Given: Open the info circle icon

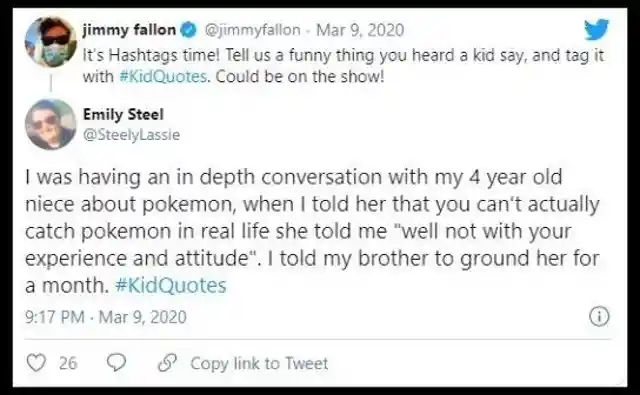Looking at the screenshot, I should coord(599,316).
